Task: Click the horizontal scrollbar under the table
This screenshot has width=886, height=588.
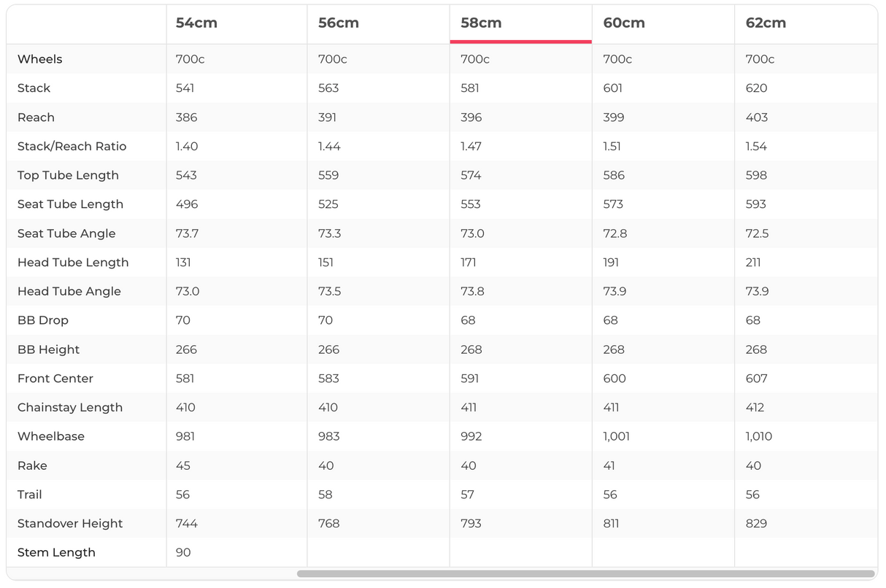Action: tap(585, 574)
